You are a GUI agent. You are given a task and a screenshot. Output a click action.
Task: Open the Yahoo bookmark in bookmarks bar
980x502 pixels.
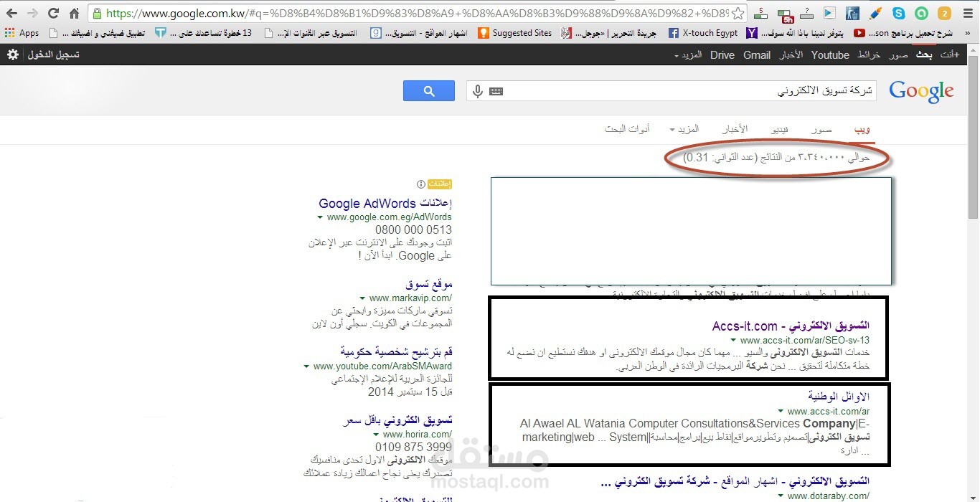[x=796, y=33]
